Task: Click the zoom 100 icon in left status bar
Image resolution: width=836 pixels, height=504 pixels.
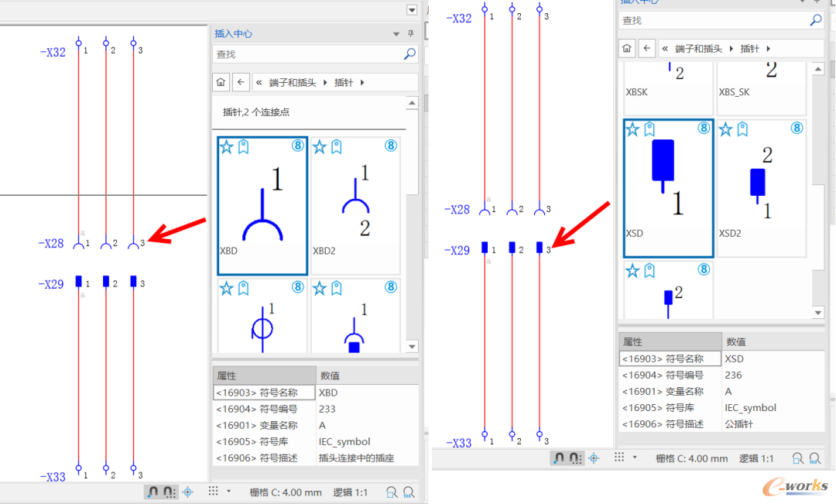Action: click(x=409, y=492)
